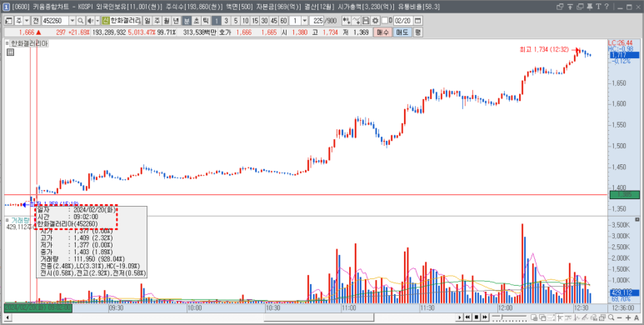Image resolution: width=644 pixels, height=325 pixels.
Task: Select the 5 minute interval tab
Action: click(236, 21)
